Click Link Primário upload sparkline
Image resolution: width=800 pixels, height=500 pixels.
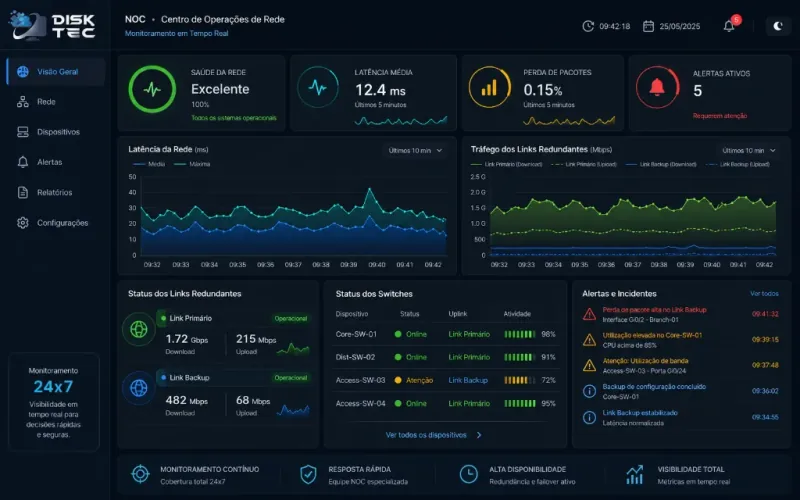pyautogui.click(x=293, y=348)
